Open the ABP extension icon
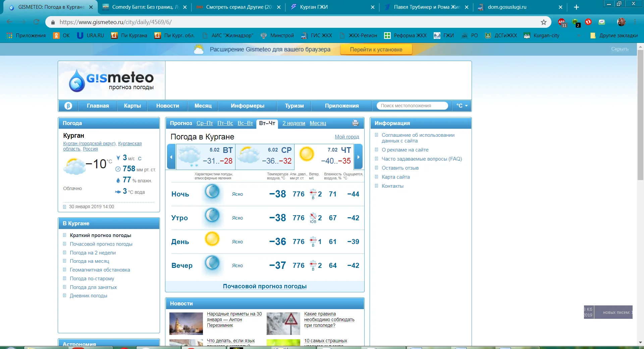 561,22
